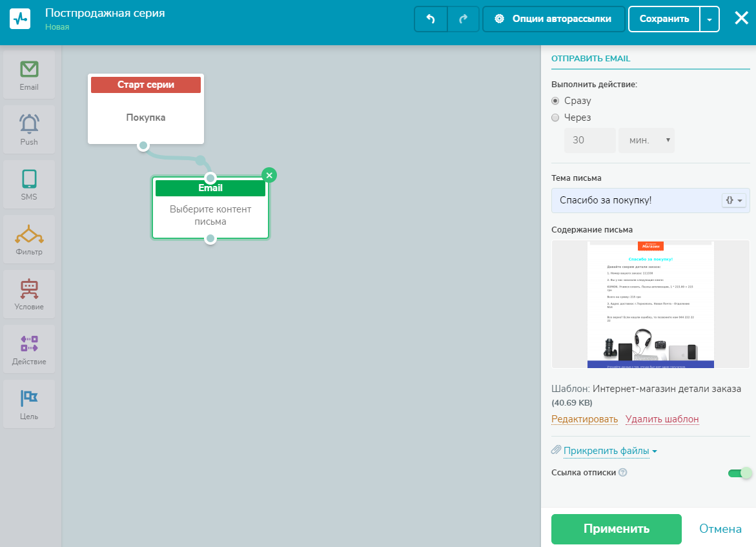Click the Постпродажная серия title

(x=105, y=13)
